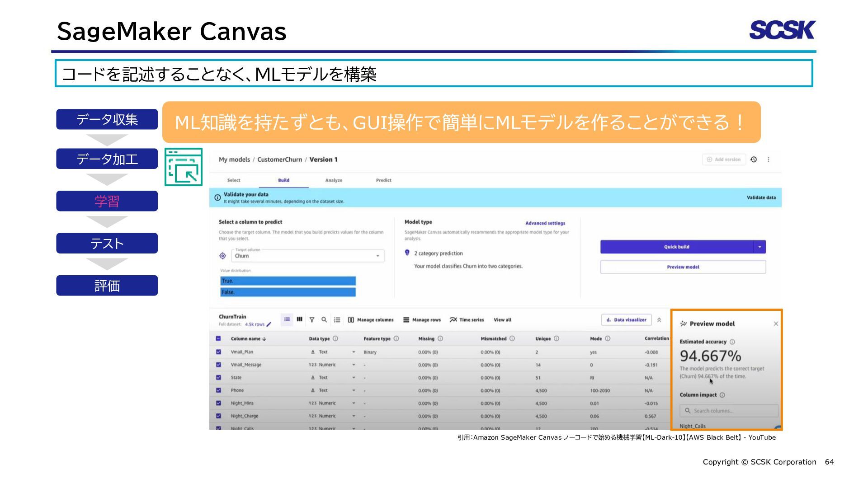The height and width of the screenshot is (488, 868).
Task: Open Manage rows menu
Action: [x=422, y=320]
